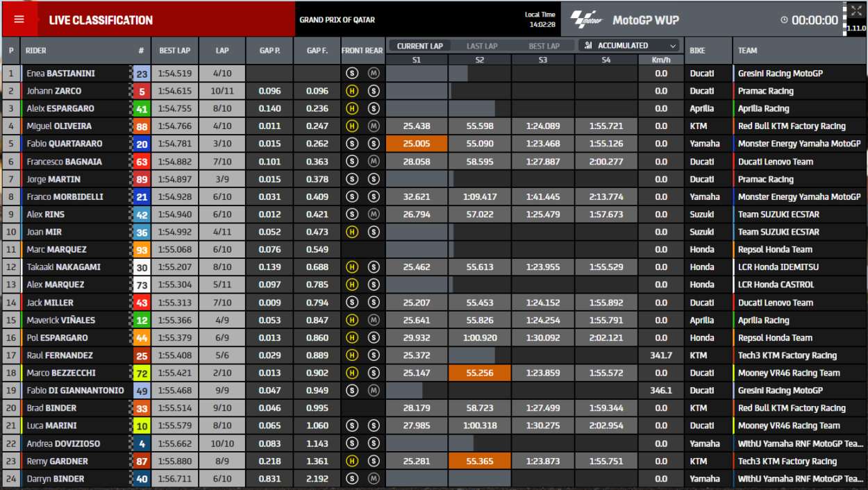Select rider Alex Rins
The width and height of the screenshot is (868, 490).
tap(45, 214)
